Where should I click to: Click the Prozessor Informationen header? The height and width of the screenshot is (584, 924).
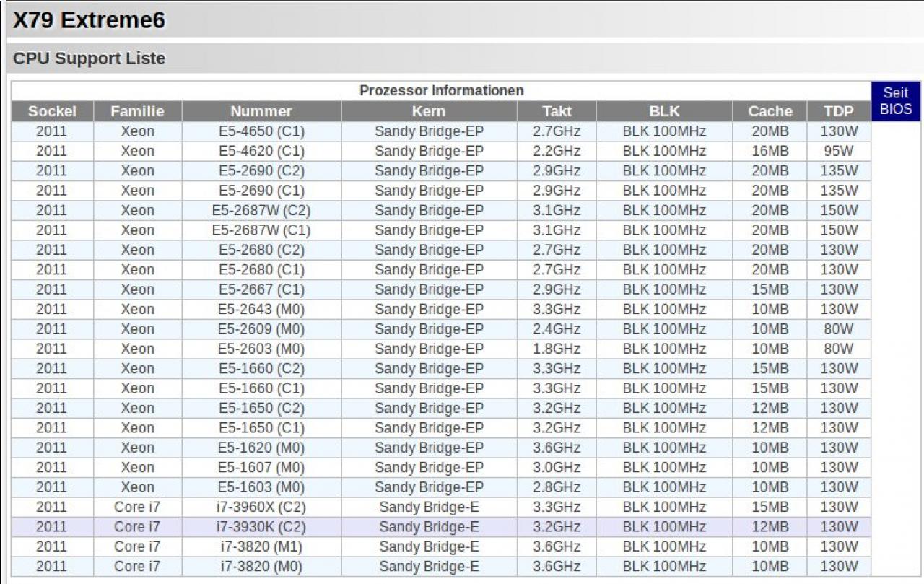click(441, 91)
